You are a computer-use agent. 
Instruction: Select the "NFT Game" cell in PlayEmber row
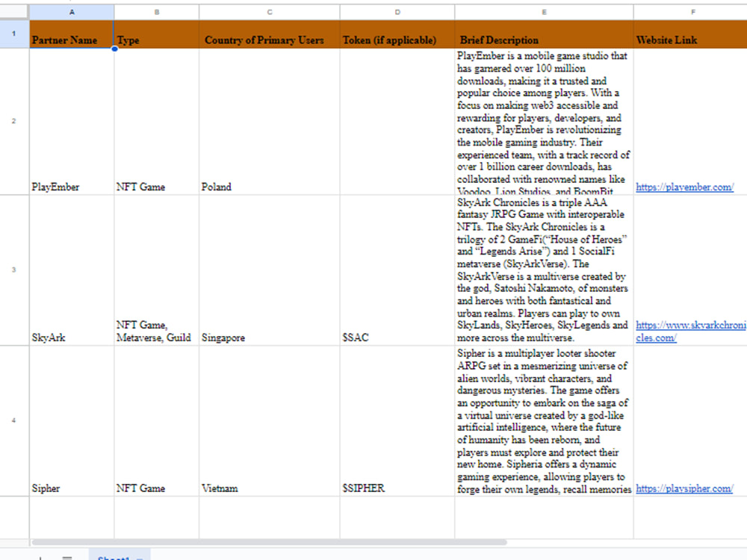(x=157, y=122)
